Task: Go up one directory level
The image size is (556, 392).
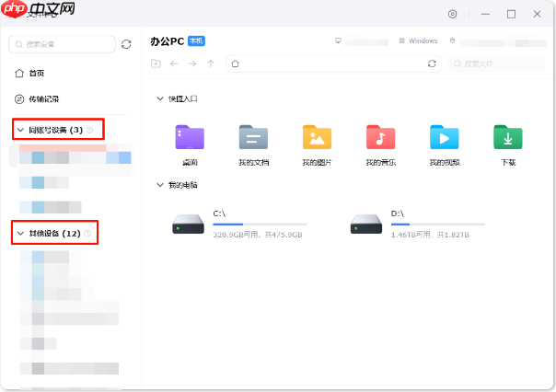Action: pyautogui.click(x=211, y=63)
